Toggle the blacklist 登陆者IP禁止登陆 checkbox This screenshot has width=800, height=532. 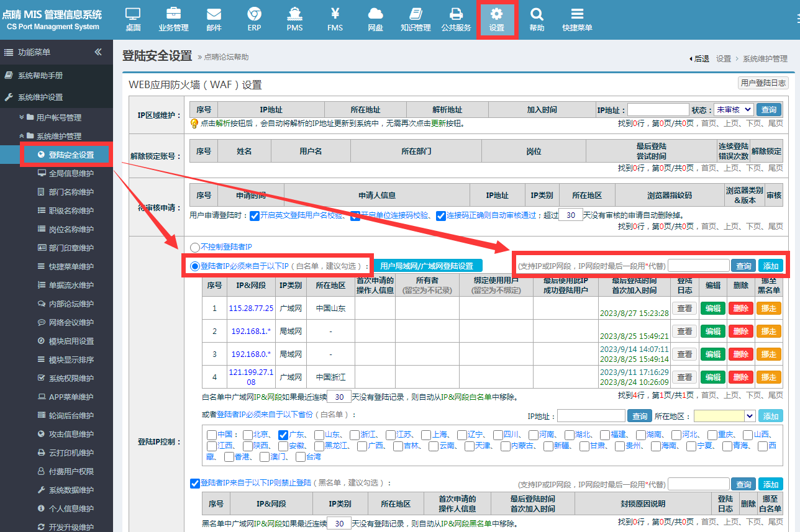[x=194, y=483]
